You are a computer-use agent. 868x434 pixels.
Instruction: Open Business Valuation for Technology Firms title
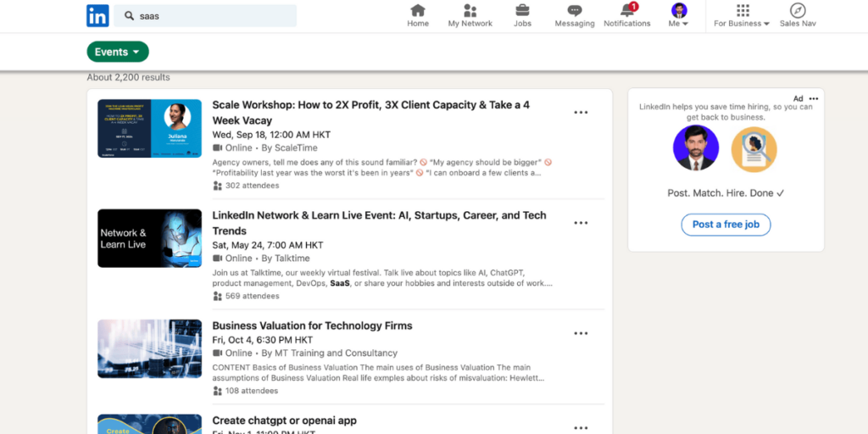312,325
